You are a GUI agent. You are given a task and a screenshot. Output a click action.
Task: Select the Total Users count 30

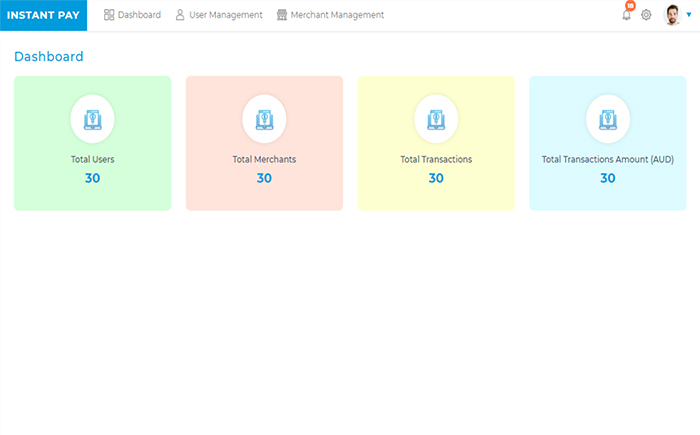tap(92, 178)
